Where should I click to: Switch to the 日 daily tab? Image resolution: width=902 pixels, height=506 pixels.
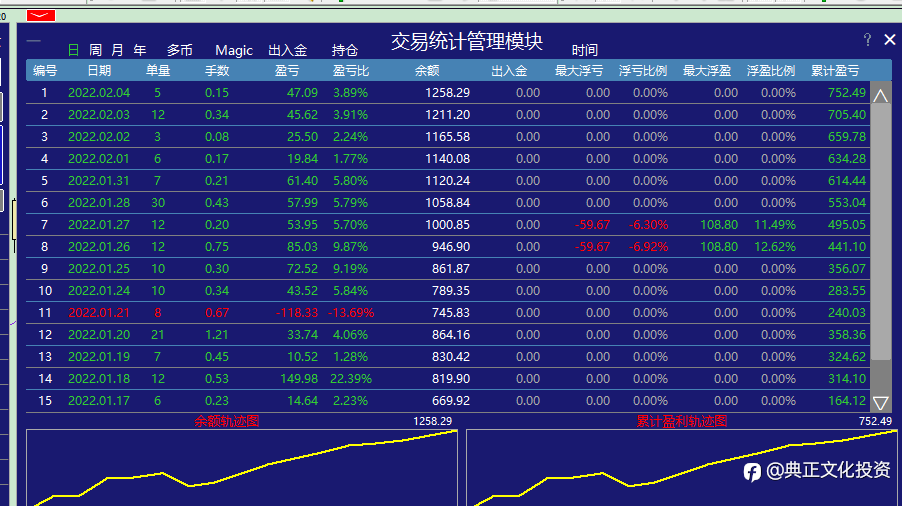[74, 51]
